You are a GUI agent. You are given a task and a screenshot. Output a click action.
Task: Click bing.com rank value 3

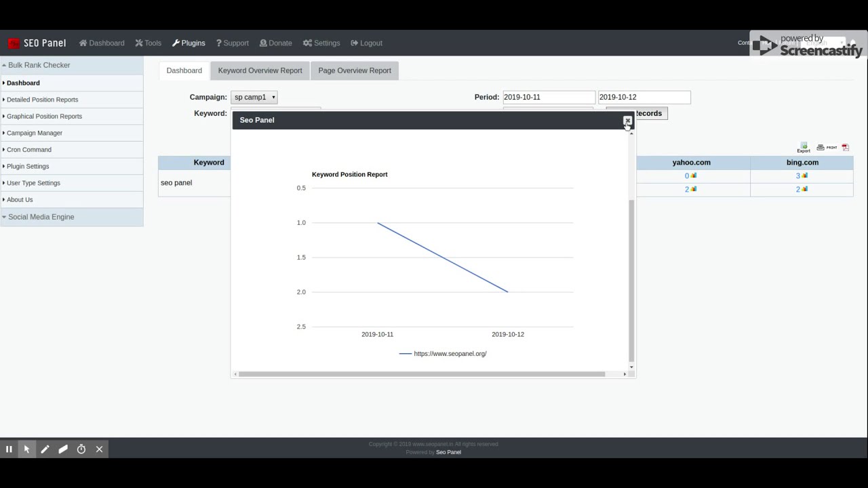click(x=798, y=176)
